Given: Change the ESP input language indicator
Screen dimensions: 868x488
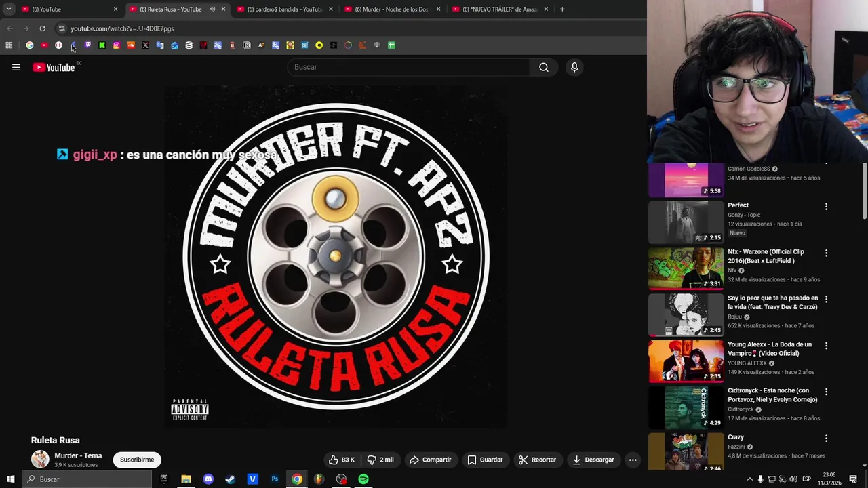Looking at the screenshot, I should [806, 479].
